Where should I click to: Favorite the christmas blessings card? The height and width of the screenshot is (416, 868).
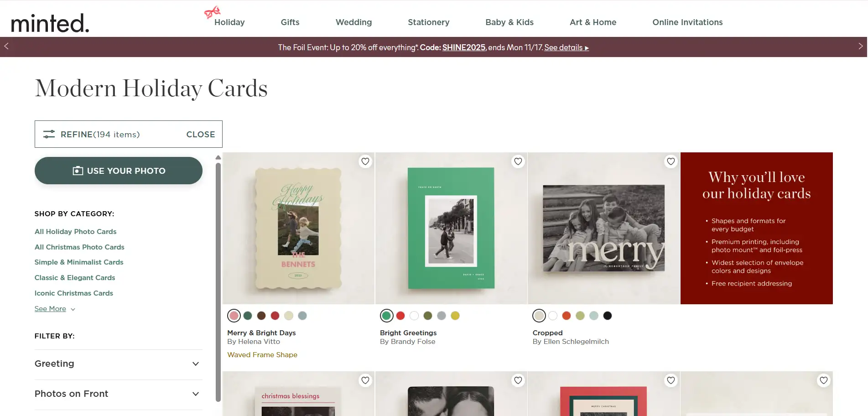[x=365, y=380]
